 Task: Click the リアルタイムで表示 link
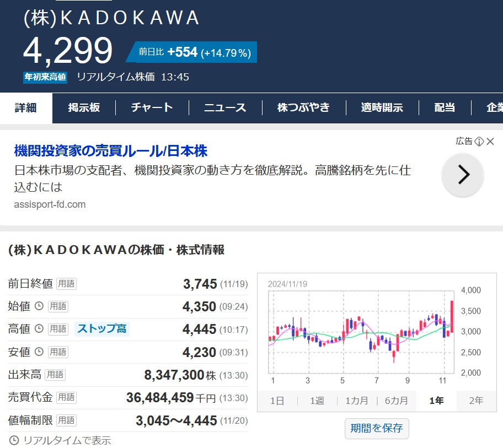point(67,440)
